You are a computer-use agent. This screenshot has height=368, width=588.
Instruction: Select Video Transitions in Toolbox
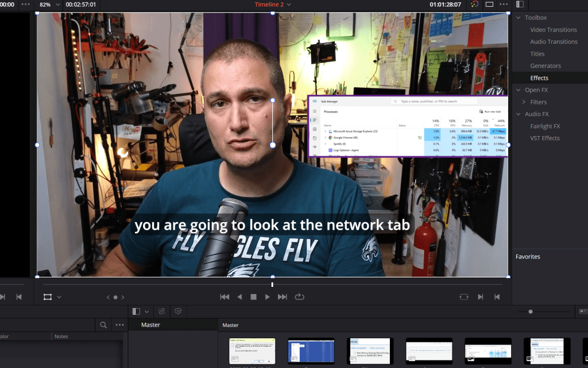tap(554, 30)
